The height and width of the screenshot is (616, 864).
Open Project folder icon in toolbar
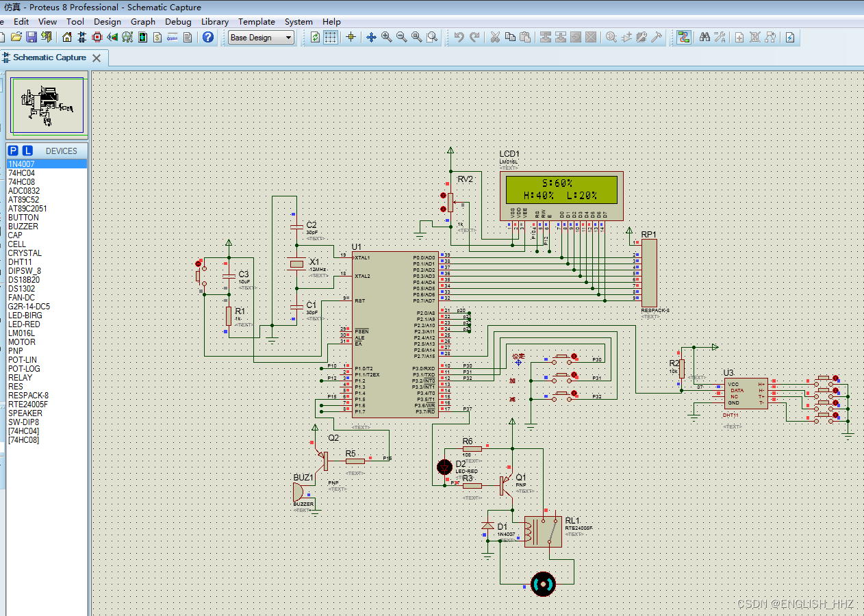click(x=16, y=37)
